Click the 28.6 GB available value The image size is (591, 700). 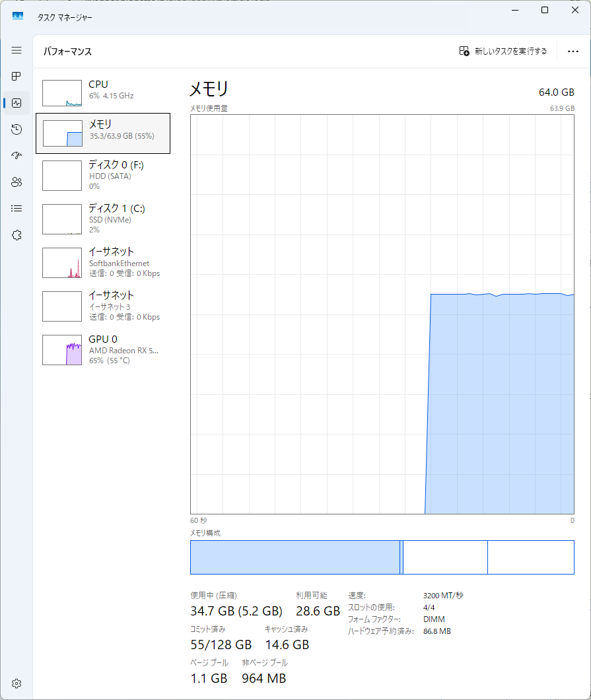[318, 611]
